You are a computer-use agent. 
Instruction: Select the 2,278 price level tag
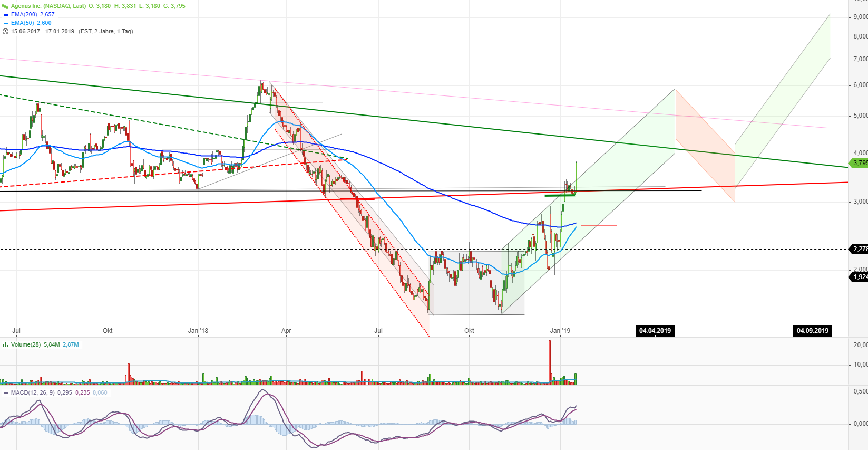click(x=859, y=249)
